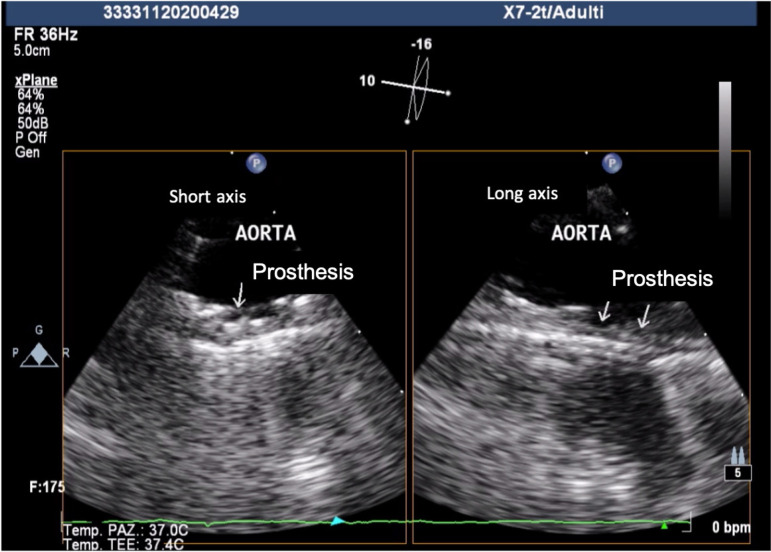Open the 5.0cm depth setting
This screenshot has width=771, height=552.
(x=32, y=47)
